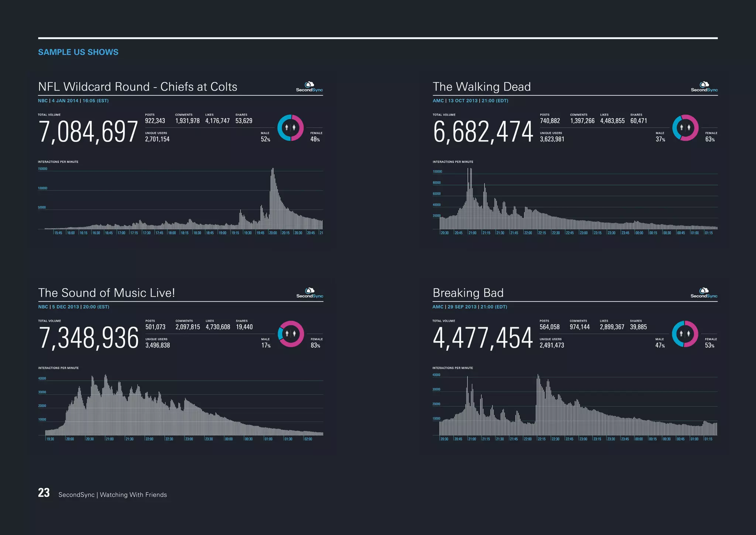Click gender donut chart for Sound of Music
756x535 pixels.
tap(291, 334)
